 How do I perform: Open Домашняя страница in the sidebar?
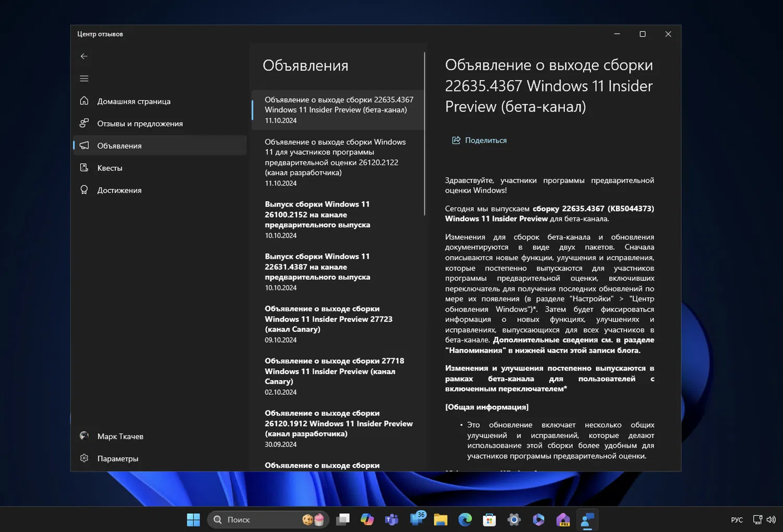160,101
